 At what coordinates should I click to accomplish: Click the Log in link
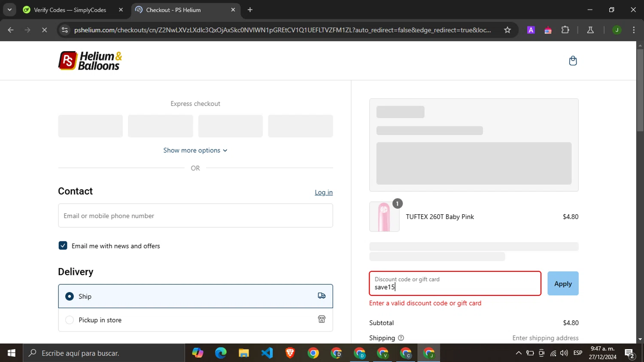(324, 192)
